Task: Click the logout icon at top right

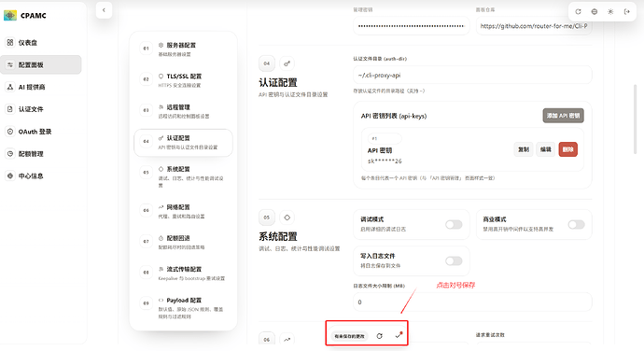Action: 627,11
